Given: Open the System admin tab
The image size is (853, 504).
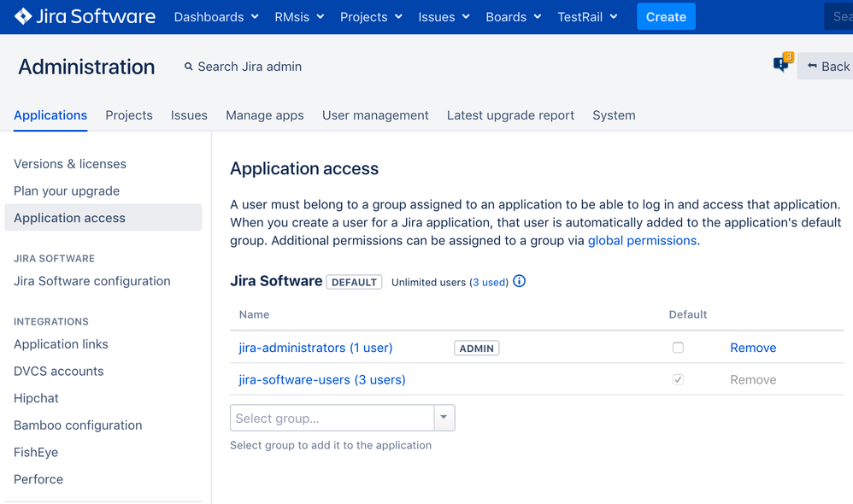Looking at the screenshot, I should point(614,115).
